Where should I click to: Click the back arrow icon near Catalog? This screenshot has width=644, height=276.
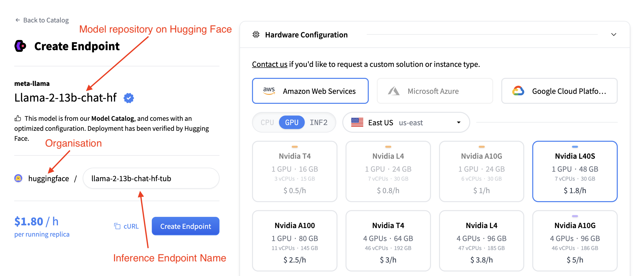tap(17, 20)
